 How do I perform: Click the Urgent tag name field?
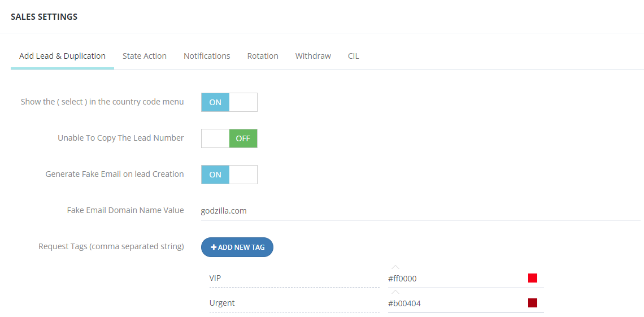pyautogui.click(x=294, y=303)
